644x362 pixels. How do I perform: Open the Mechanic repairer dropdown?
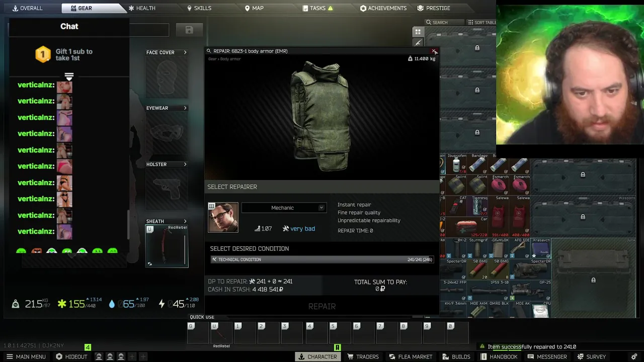[284, 208]
